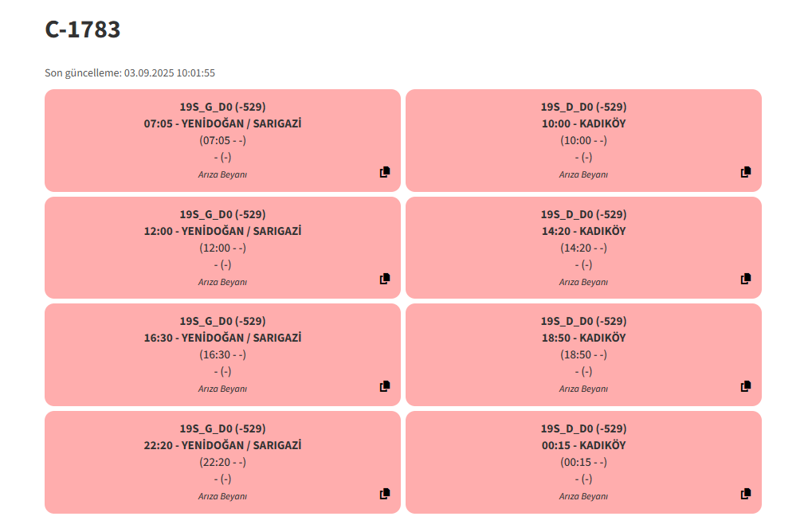
Task: Copy the 10:00 Kadıköy trip details
Action: 746,172
